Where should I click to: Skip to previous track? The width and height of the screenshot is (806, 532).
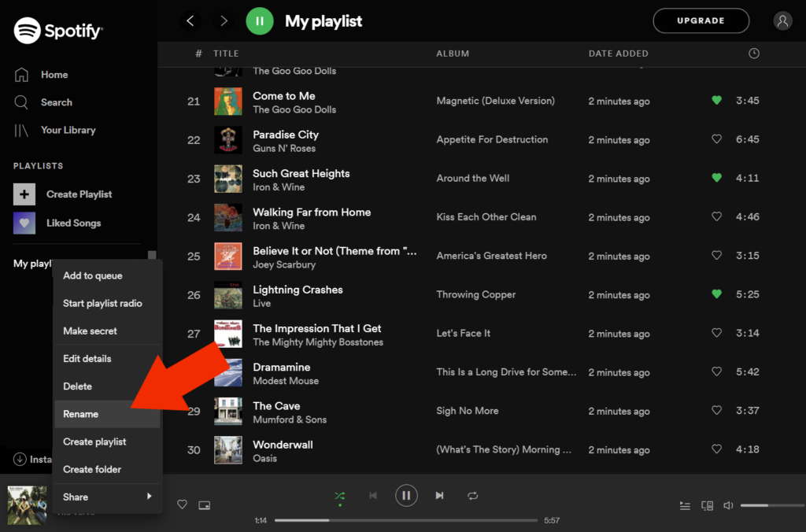point(373,496)
